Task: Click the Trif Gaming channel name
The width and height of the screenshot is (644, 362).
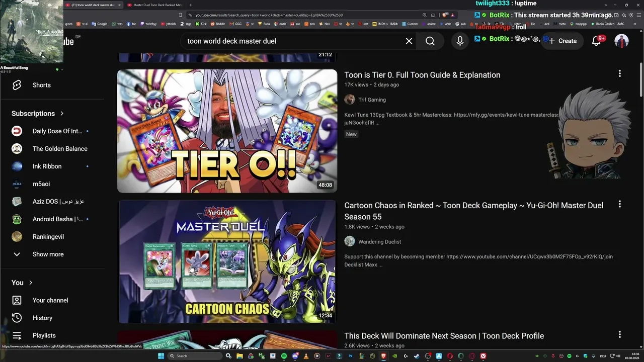Action: click(x=372, y=100)
